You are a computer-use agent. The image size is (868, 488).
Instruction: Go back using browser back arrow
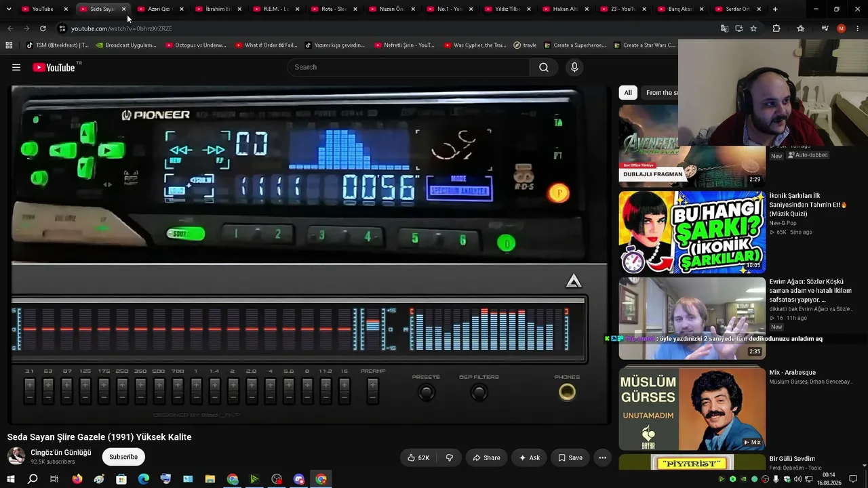coord(10,28)
